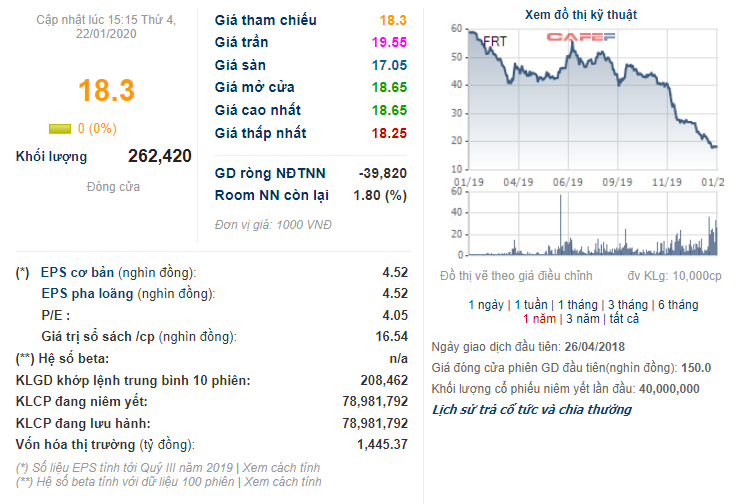Image resolution: width=740 pixels, height=504 pixels.
Task: Click 'EPS cơ bản' label link
Action: coord(77,273)
